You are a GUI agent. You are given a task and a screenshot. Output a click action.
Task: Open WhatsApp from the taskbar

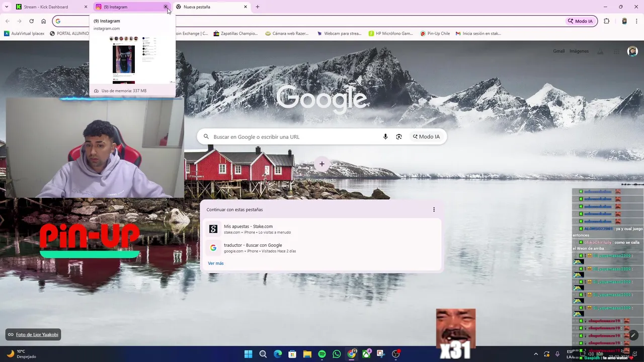pyautogui.click(x=337, y=354)
